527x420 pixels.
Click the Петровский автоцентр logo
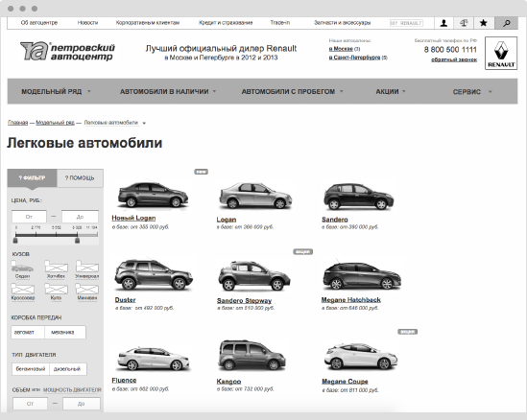[x=67, y=51]
